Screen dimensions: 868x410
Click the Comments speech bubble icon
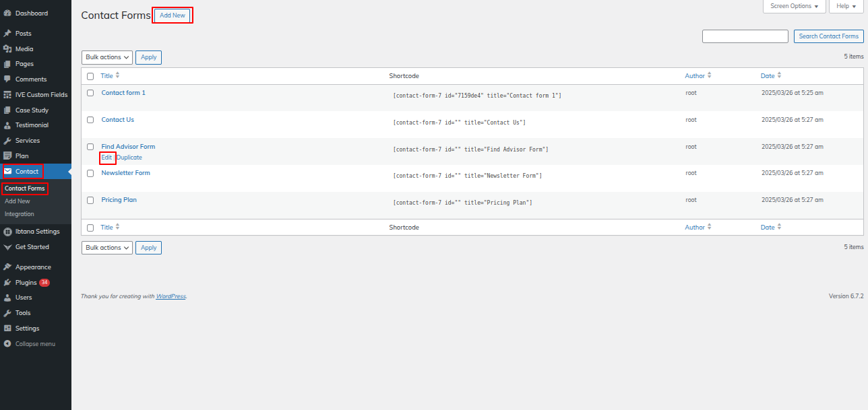(x=7, y=79)
